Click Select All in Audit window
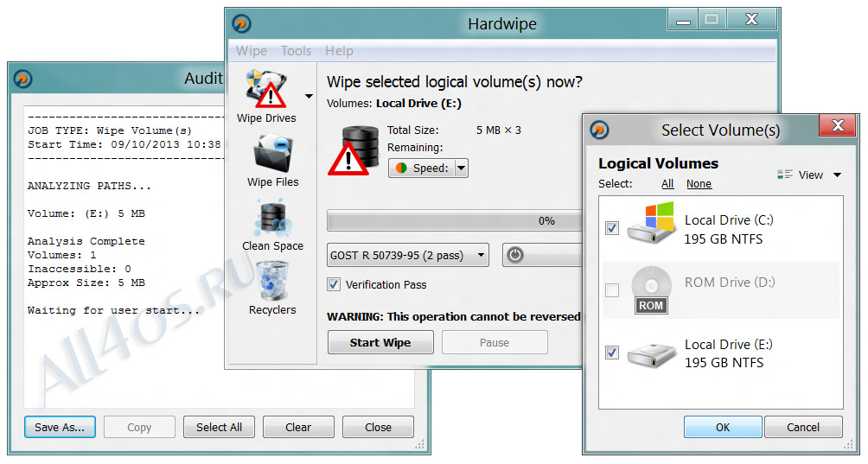The height and width of the screenshot is (464, 868). [x=219, y=427]
